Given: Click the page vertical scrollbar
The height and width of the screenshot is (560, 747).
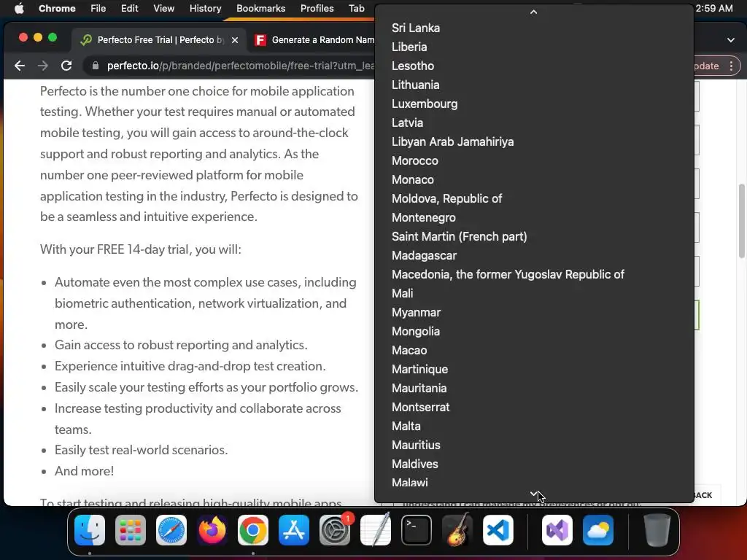Looking at the screenshot, I should [x=741, y=222].
